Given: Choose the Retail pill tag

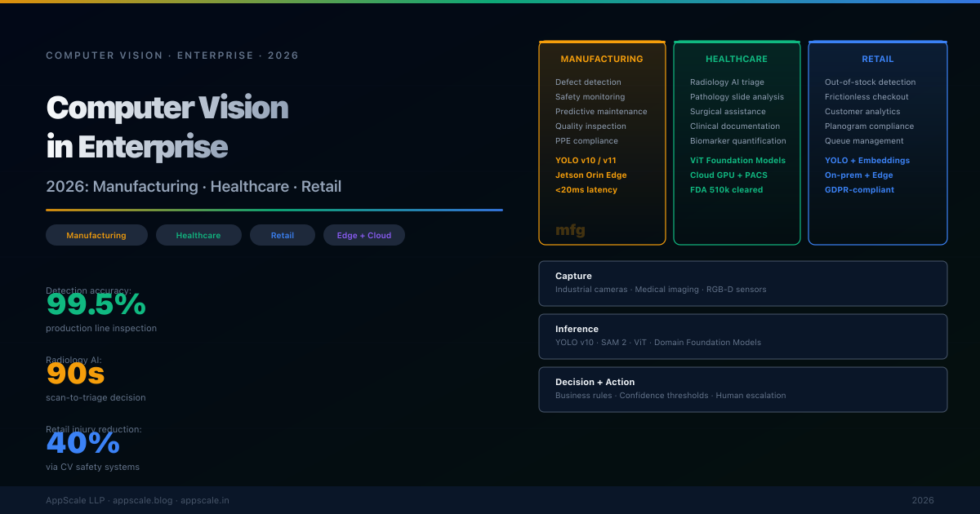Looking at the screenshot, I should click(x=283, y=235).
